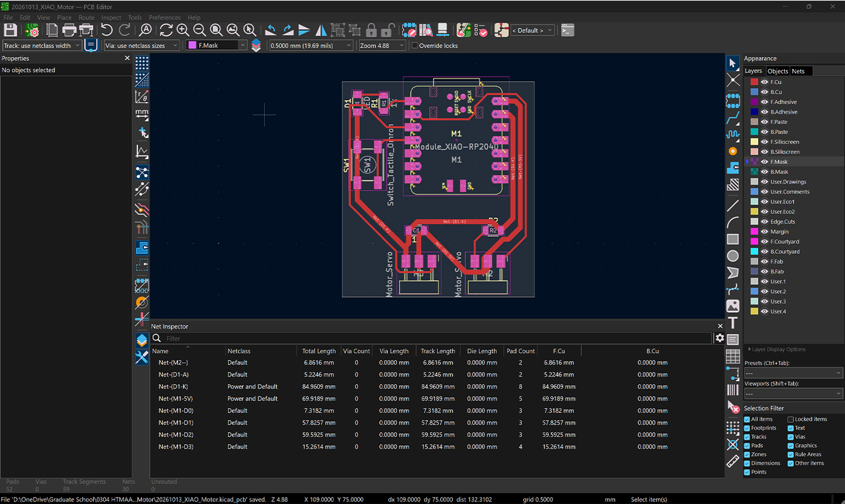Open the scripting console icon
Viewport: 845px width, 504px height.
(x=568, y=30)
